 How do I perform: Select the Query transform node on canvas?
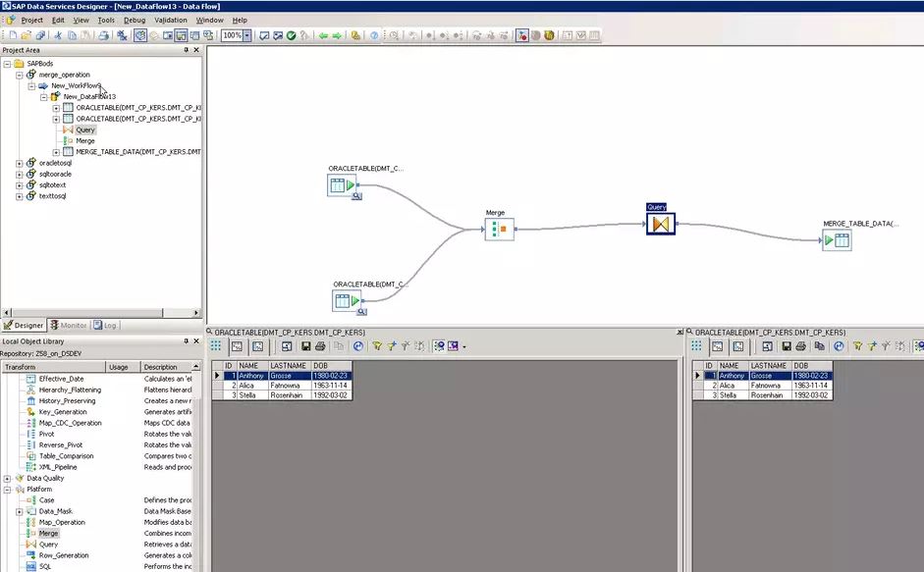tap(661, 224)
